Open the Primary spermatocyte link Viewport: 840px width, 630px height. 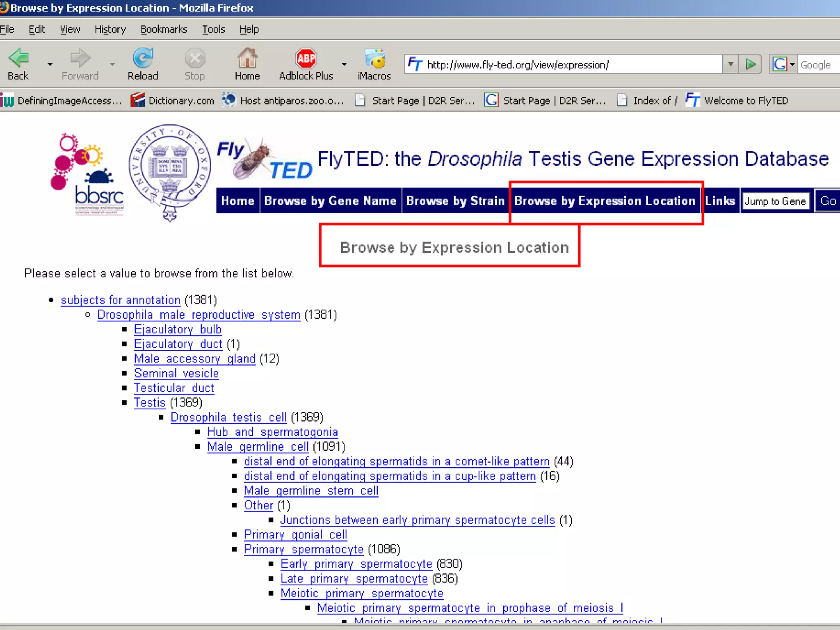(304, 549)
